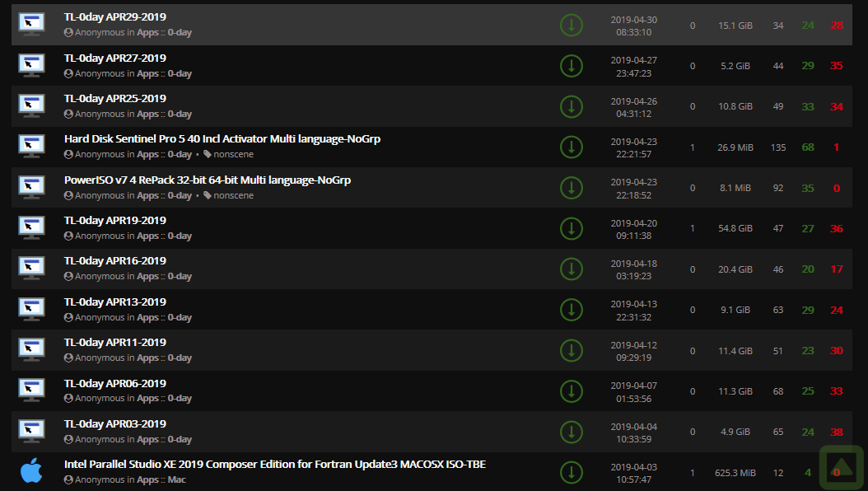Click the Apple Mac category icon
The image size is (868, 491).
(x=31, y=470)
